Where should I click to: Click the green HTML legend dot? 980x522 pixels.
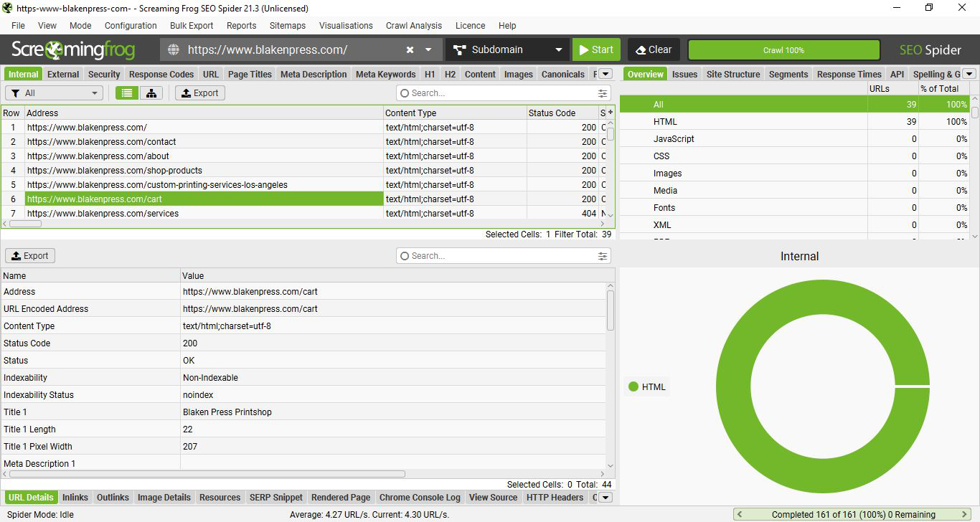[x=633, y=386]
